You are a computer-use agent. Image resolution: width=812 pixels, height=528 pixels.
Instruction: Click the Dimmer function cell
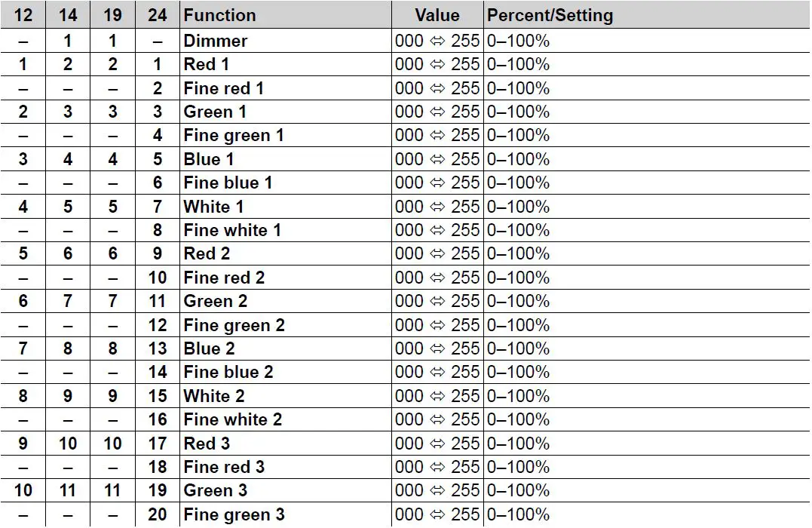coord(215,41)
